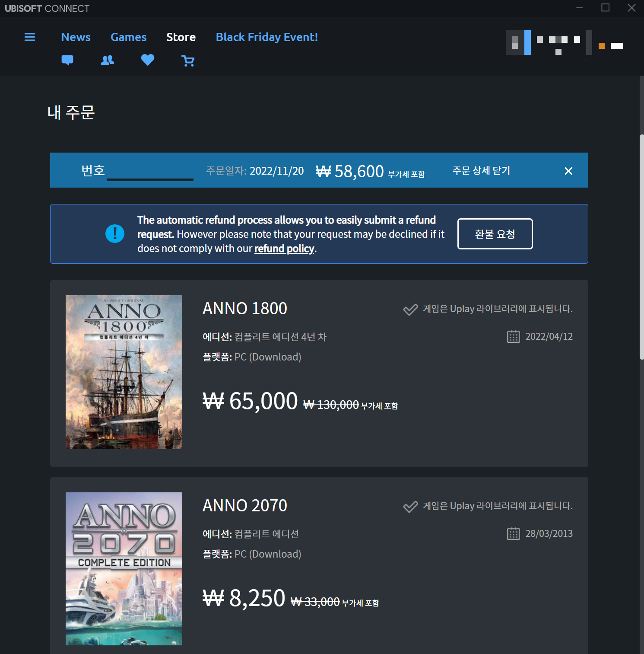The width and height of the screenshot is (644, 654).
Task: Click the blue exclamation info icon
Action: pos(115,234)
